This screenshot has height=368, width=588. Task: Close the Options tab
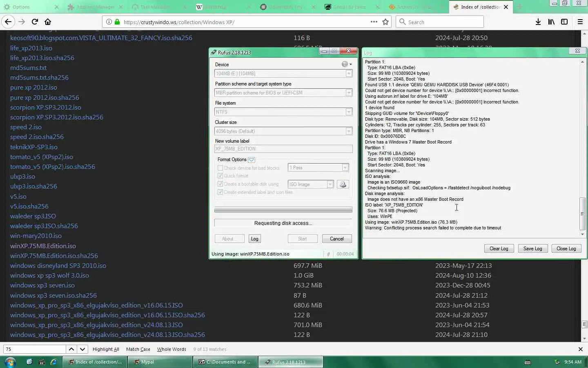point(57,7)
